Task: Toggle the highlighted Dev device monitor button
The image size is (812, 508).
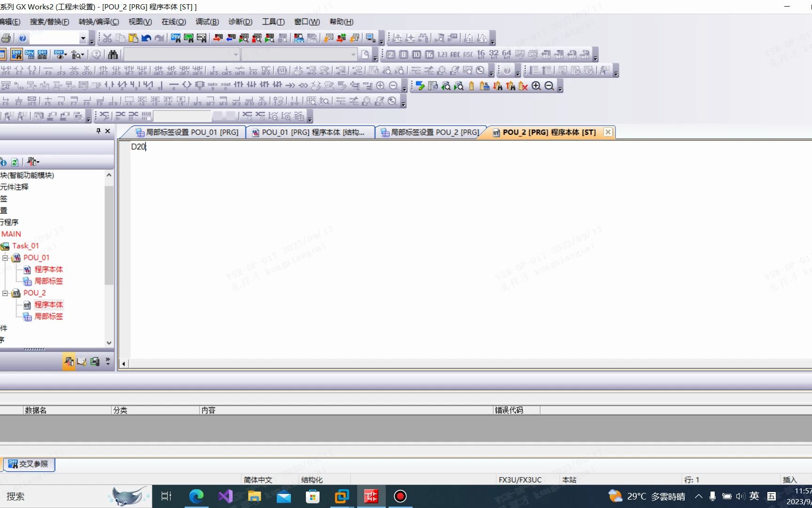Action: [x=16, y=55]
